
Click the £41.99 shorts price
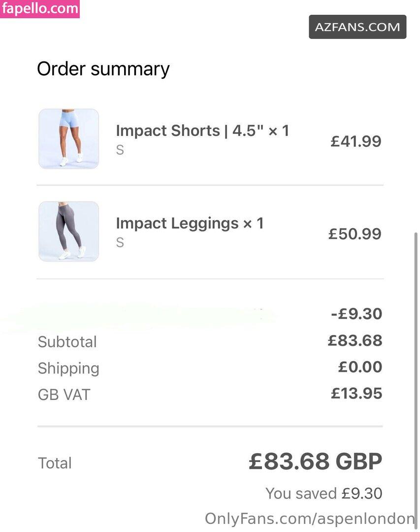355,141
